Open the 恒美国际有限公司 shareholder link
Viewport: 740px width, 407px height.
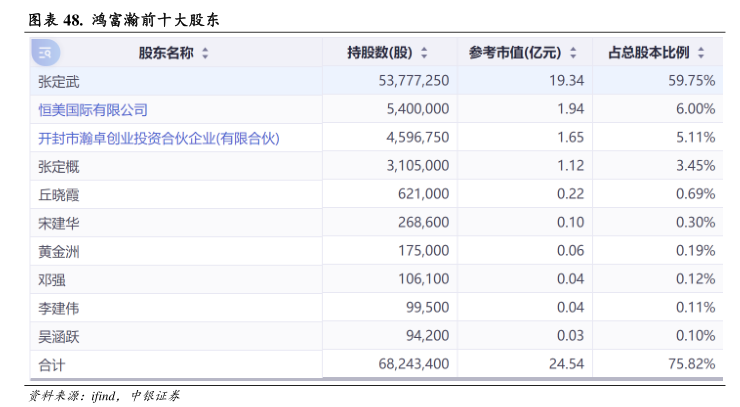click(x=92, y=109)
